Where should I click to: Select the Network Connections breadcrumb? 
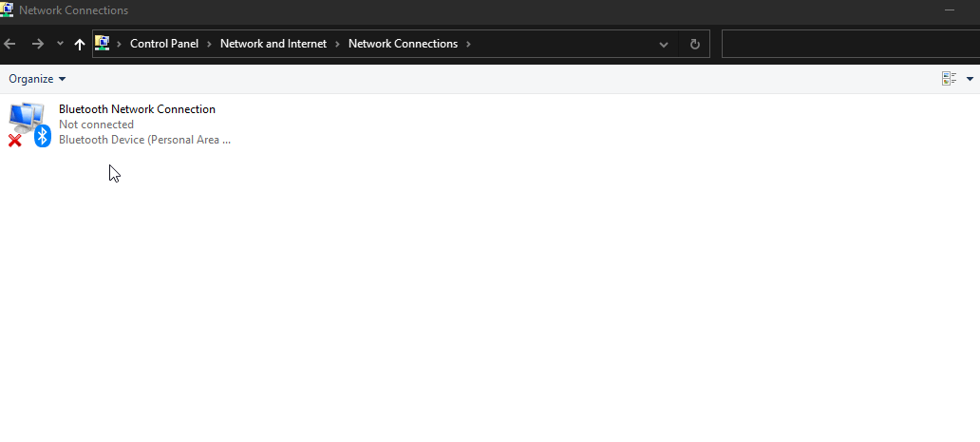404,44
